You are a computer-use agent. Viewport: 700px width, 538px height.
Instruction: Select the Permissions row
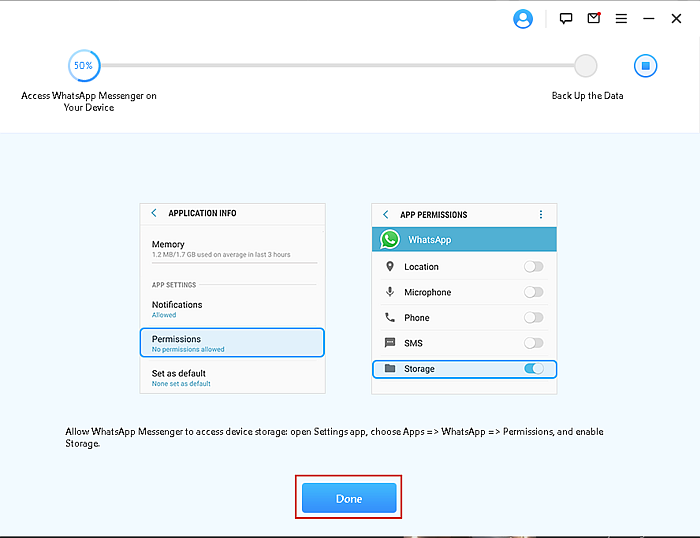click(232, 342)
